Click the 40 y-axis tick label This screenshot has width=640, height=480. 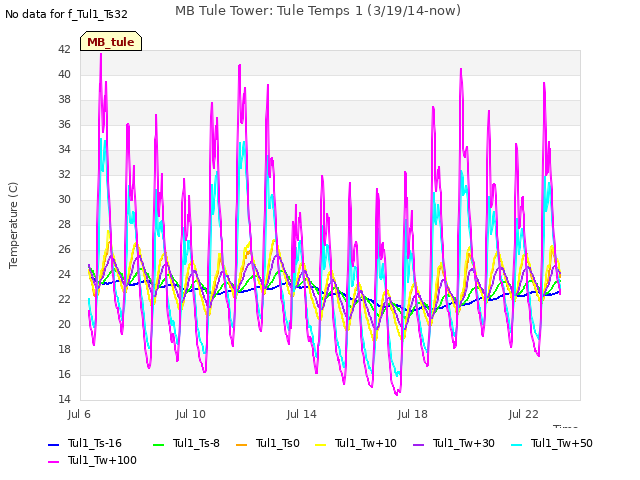[x=64, y=74]
